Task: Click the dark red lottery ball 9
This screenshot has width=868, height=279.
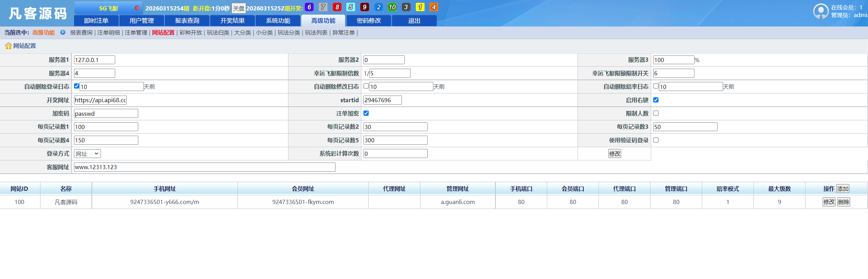Action: (x=365, y=7)
